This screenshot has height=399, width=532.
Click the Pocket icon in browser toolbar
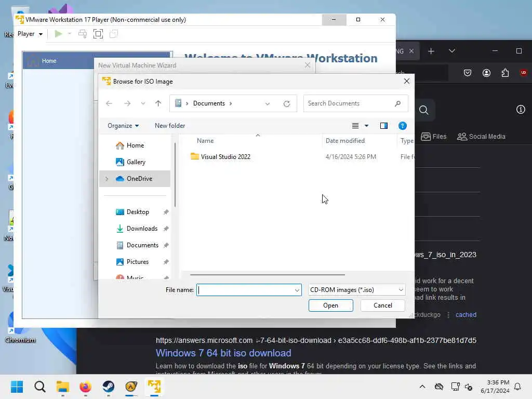468,73
